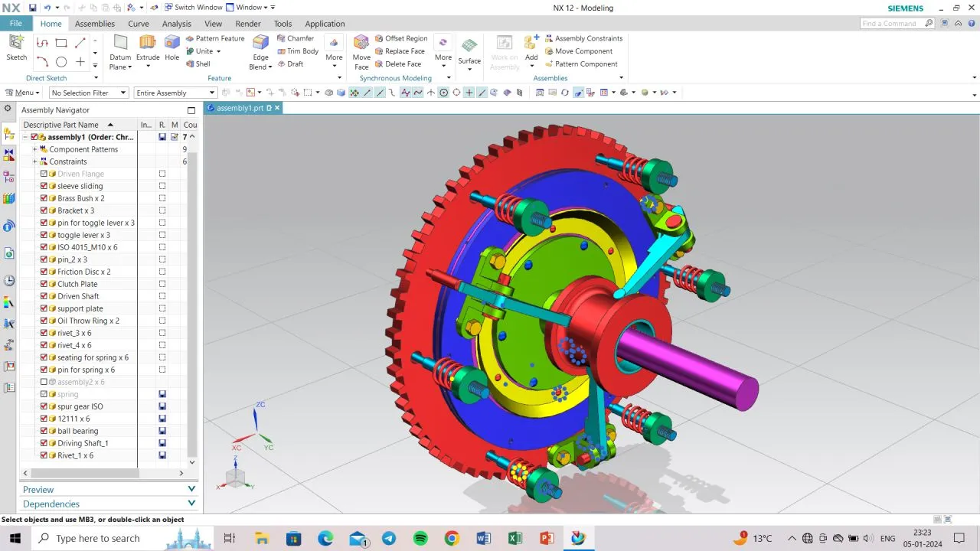Open Chrome from the Windows taskbar
This screenshot has height=551, width=980.
452,538
